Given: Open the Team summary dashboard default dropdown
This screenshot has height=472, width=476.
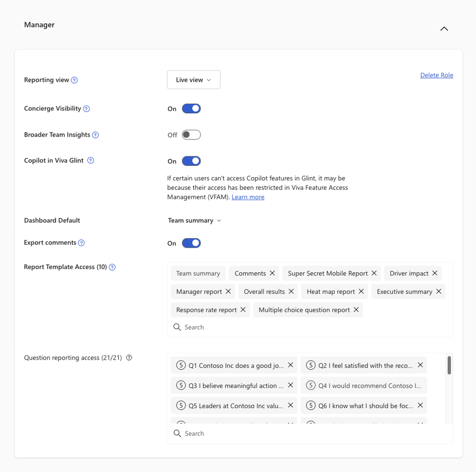Looking at the screenshot, I should point(194,221).
